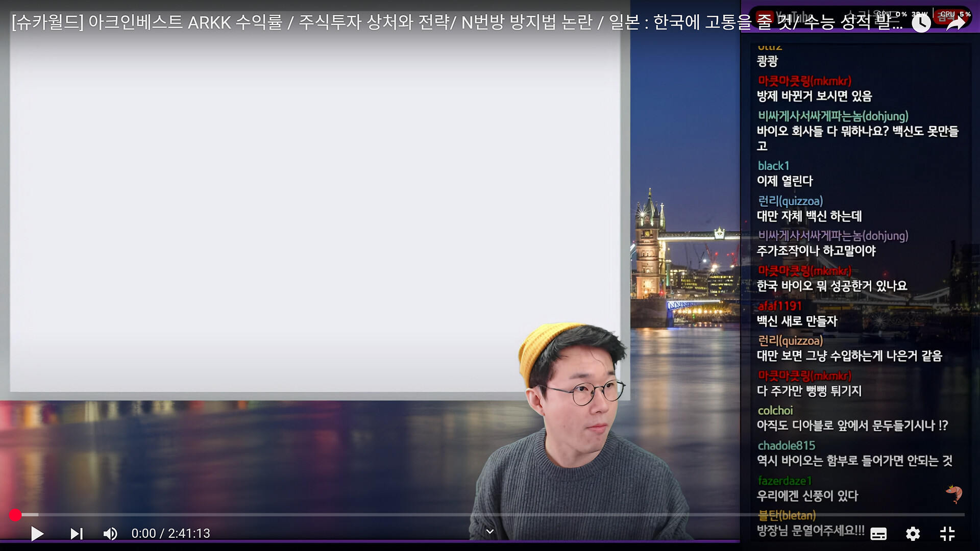Viewport: 980px width, 551px height.
Task: Mute the volume speaker icon
Action: click(110, 534)
